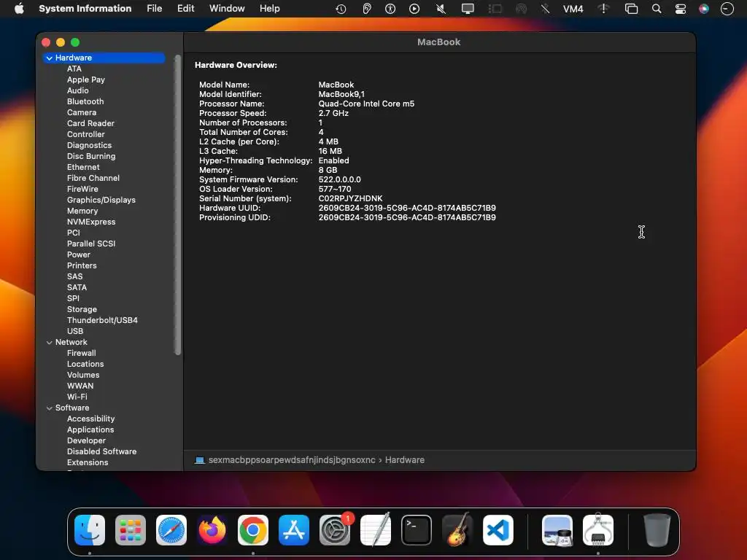Click the play circle menu bar icon
Image resolution: width=747 pixels, height=560 pixels.
pyautogui.click(x=414, y=9)
